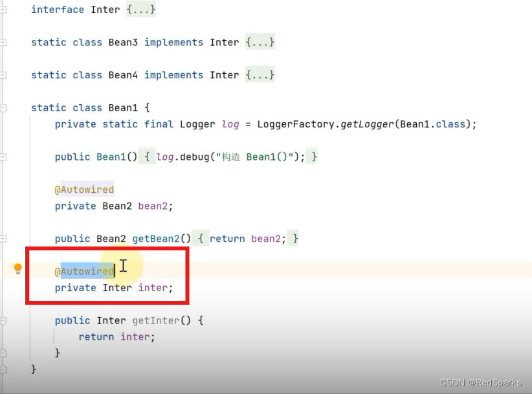This screenshot has height=394, width=532.
Task: Click the greyed getInter method name
Action: tap(156, 320)
